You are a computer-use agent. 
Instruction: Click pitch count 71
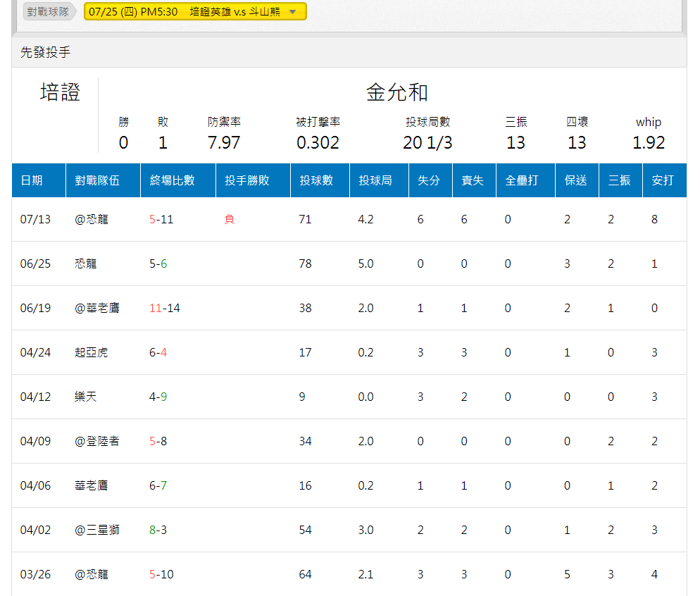pyautogui.click(x=306, y=219)
